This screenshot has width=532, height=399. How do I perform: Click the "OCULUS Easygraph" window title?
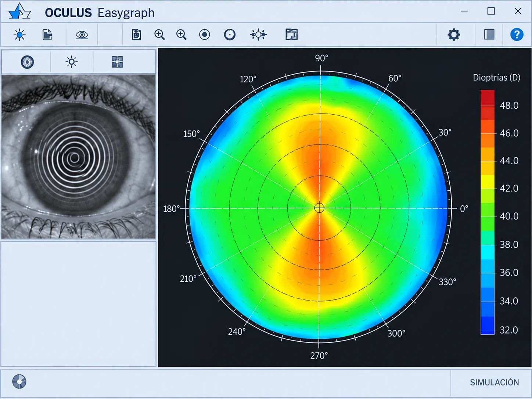point(100,12)
